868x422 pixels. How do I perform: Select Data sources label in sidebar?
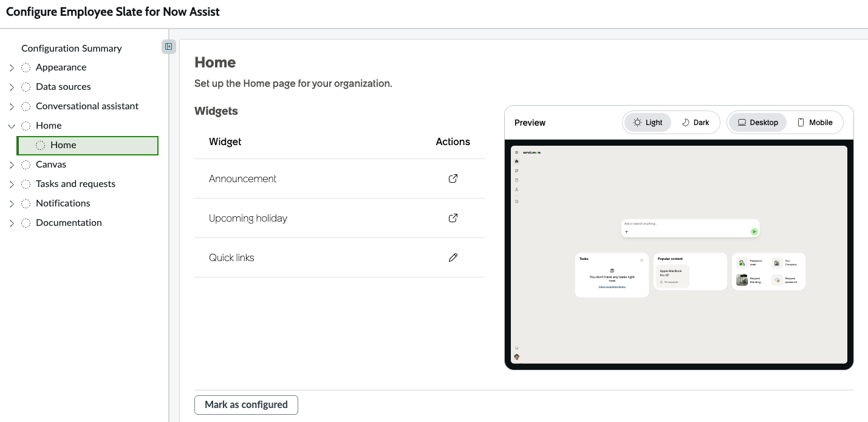[x=63, y=87]
